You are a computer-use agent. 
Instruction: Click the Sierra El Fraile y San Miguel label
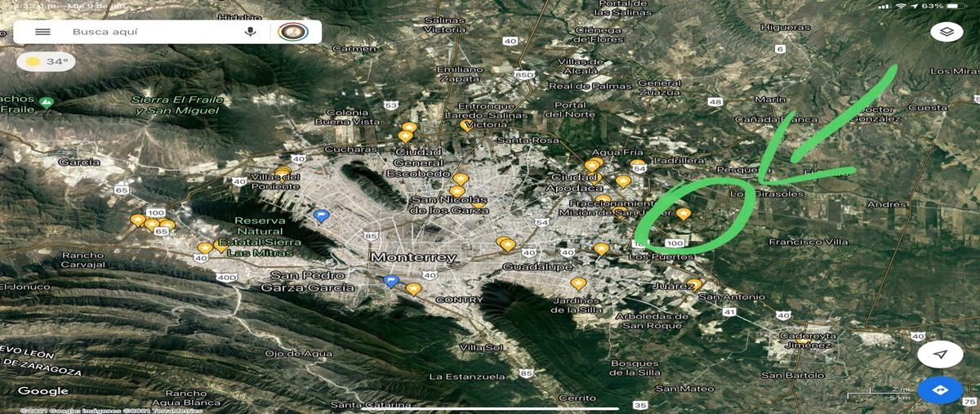click(179, 105)
